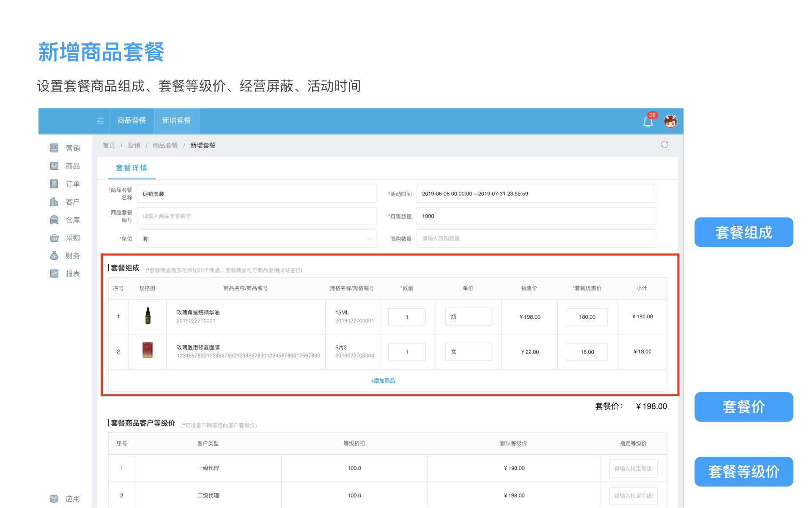
Task: Click the refresh icon near breadcrumb
Action: 664,145
